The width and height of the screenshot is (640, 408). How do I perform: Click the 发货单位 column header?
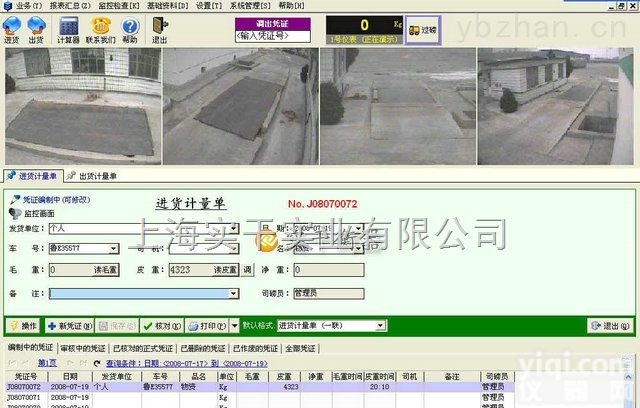click(x=116, y=376)
